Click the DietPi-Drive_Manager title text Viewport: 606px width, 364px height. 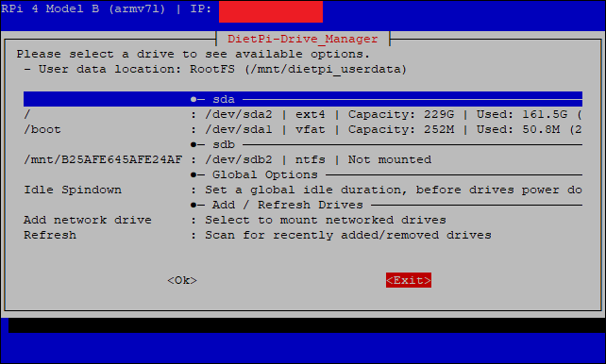(303, 39)
